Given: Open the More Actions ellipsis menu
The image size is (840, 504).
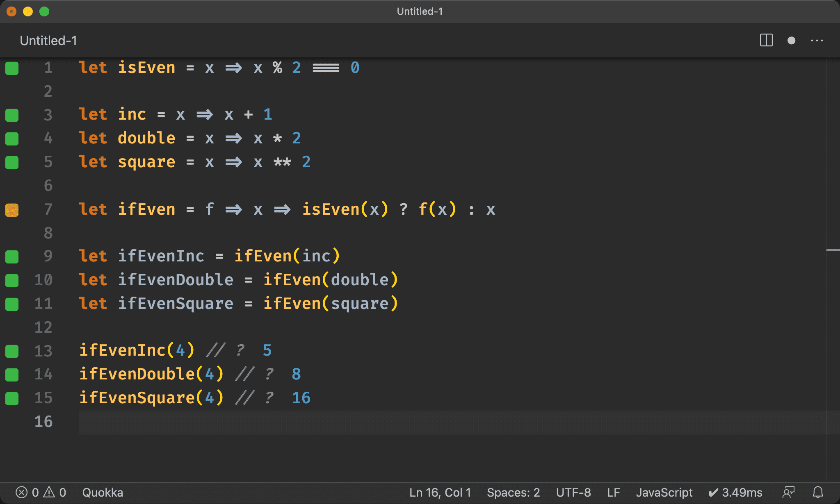Looking at the screenshot, I should tap(817, 41).
